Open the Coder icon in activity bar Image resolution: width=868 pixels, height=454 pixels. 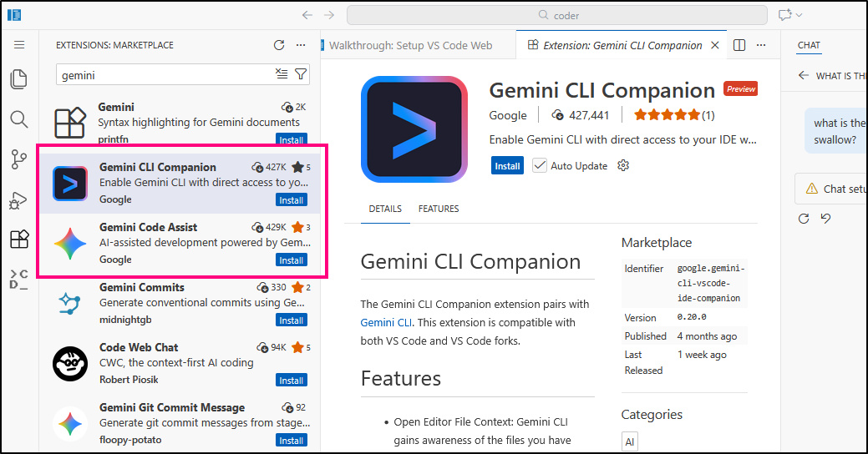click(18, 280)
